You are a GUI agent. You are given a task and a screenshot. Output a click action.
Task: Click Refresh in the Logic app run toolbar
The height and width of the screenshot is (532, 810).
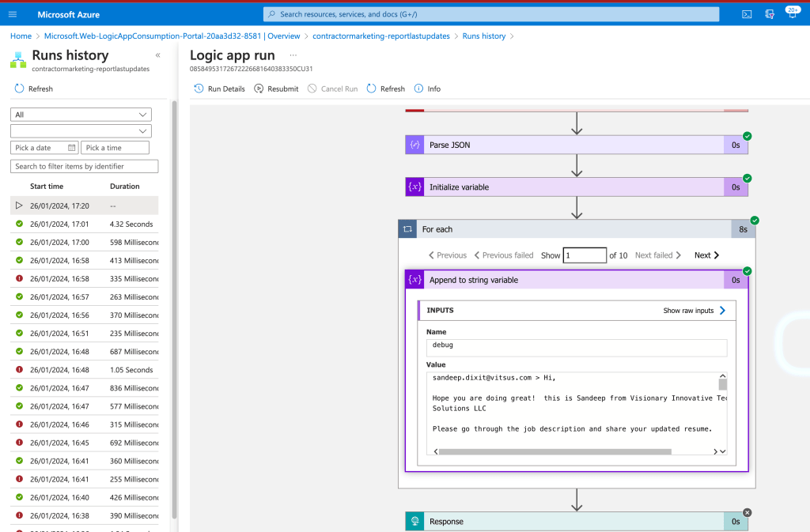point(386,89)
